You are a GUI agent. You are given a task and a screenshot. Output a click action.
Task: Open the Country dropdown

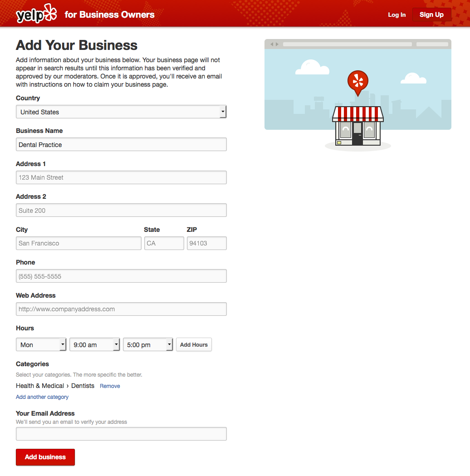click(121, 112)
